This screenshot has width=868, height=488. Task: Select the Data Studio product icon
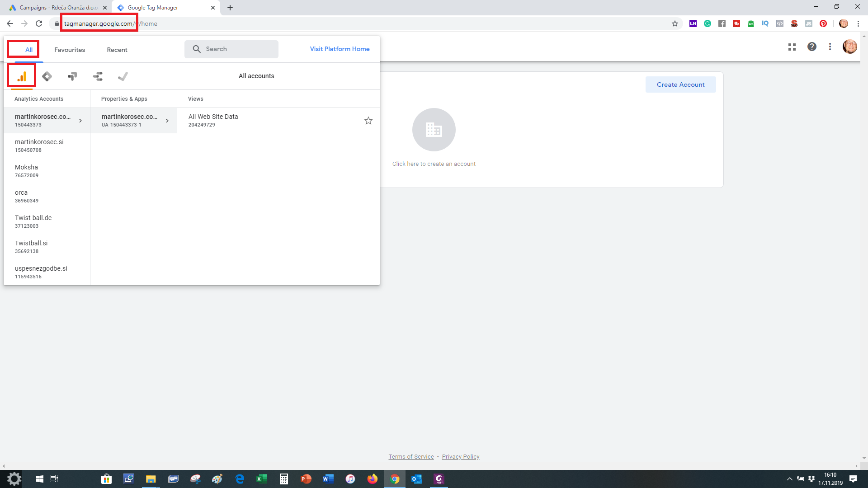coord(98,76)
